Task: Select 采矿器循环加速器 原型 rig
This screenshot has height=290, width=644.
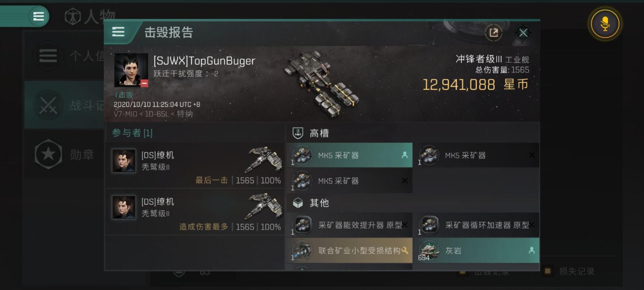Action: [477, 225]
